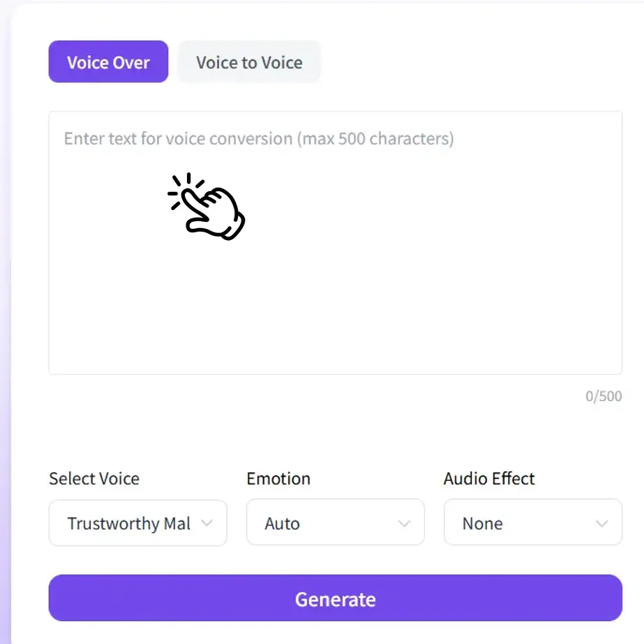Click the 0/500 character counter

click(x=604, y=396)
